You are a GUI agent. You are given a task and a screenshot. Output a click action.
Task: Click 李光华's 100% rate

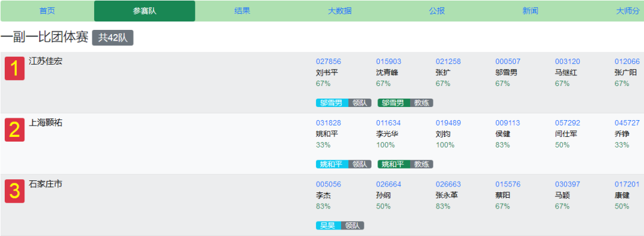[385, 145]
